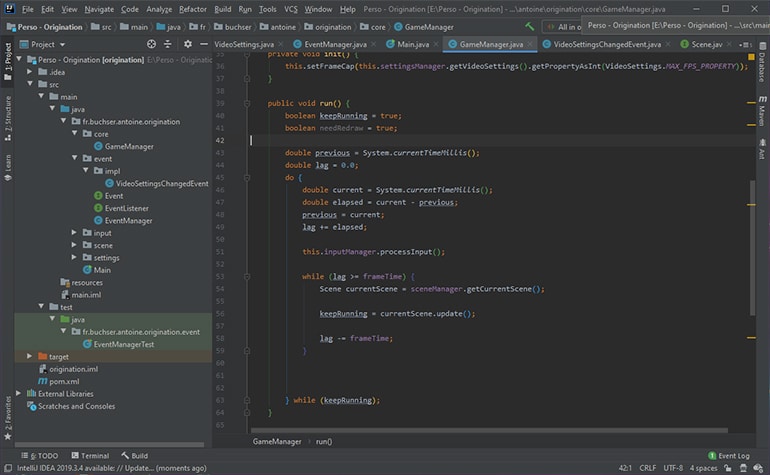Click the Project panel horizontal scrollbar
The image size is (770, 475).
pyautogui.click(x=110, y=445)
